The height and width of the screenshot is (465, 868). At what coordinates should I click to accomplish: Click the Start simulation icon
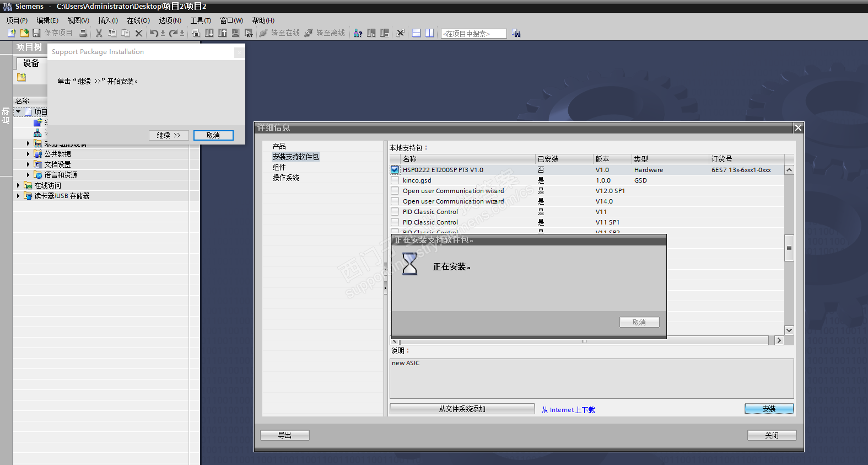click(x=236, y=33)
